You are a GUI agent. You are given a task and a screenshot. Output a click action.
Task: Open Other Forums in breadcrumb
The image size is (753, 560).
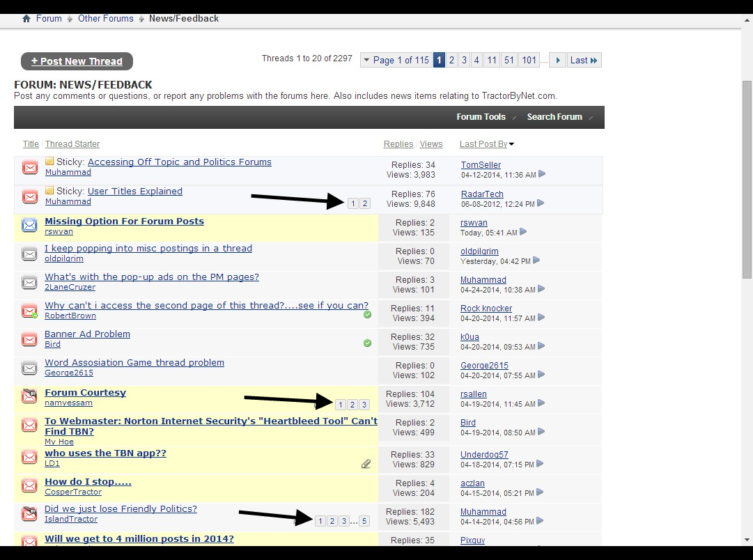(106, 19)
